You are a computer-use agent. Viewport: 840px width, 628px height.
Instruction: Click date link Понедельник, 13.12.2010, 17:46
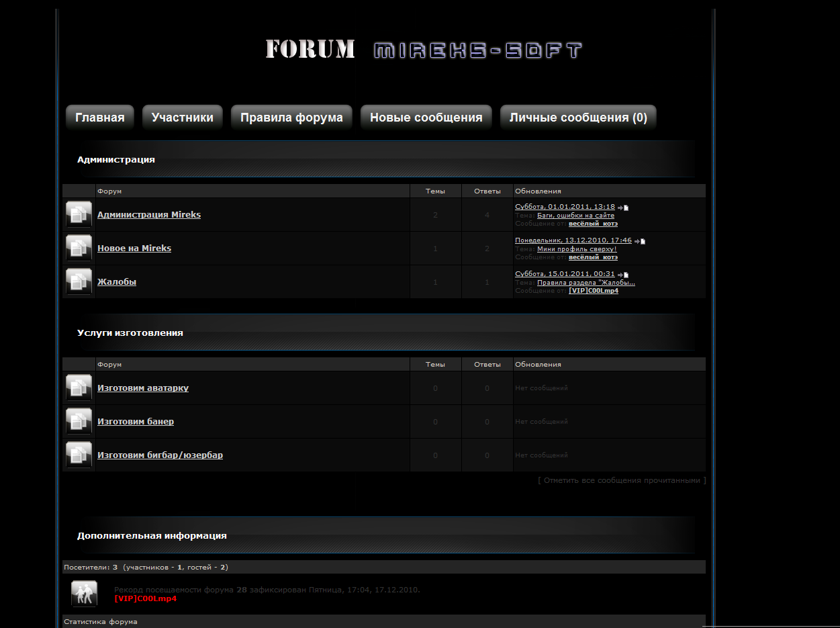coord(573,240)
